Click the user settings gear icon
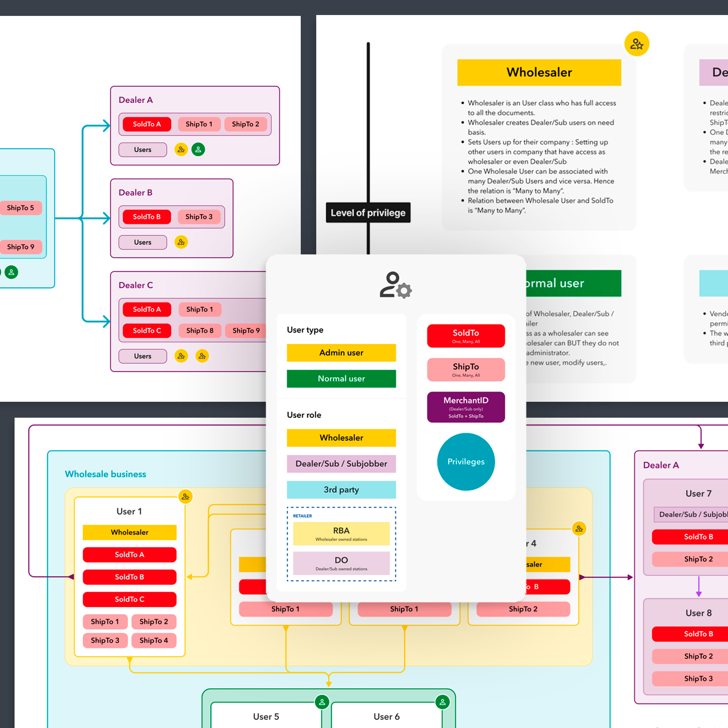 click(x=395, y=285)
